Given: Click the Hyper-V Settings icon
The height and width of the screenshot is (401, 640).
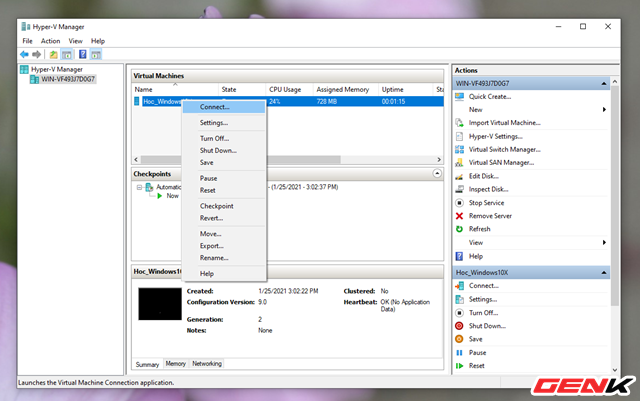Looking at the screenshot, I should pos(460,136).
